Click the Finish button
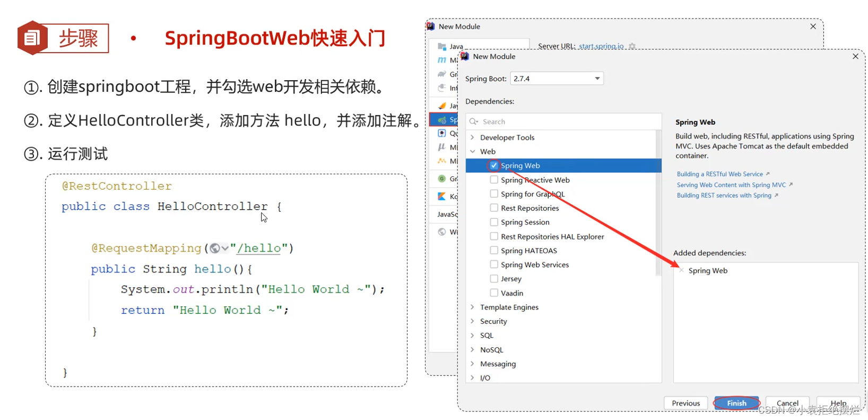 click(736, 403)
